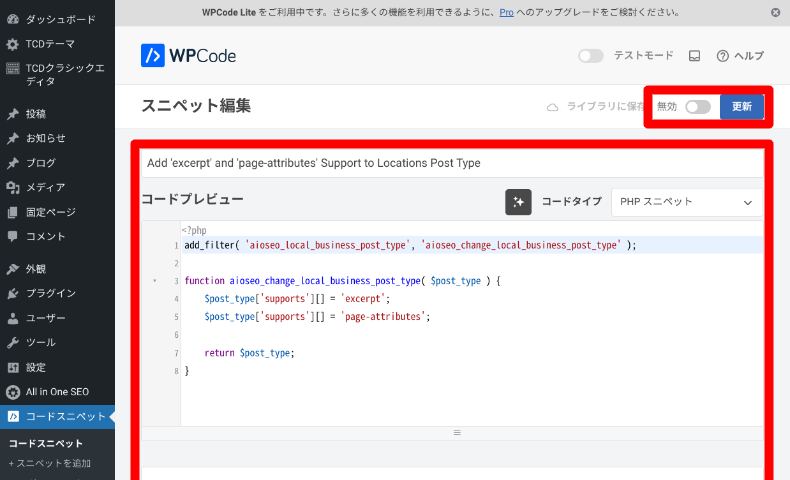Click the TCDテーマ gear icon
This screenshot has height=480, width=790.
tap(13, 44)
